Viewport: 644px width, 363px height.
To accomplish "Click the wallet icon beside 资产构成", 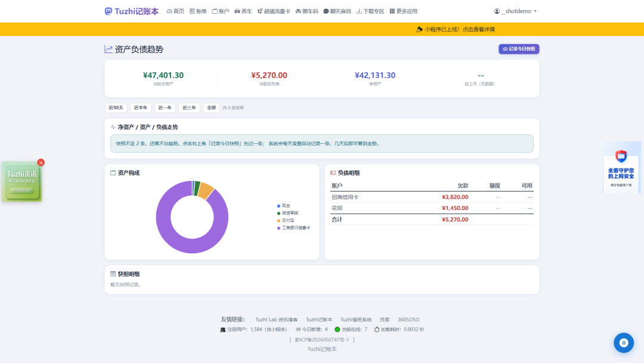I will pyautogui.click(x=113, y=173).
